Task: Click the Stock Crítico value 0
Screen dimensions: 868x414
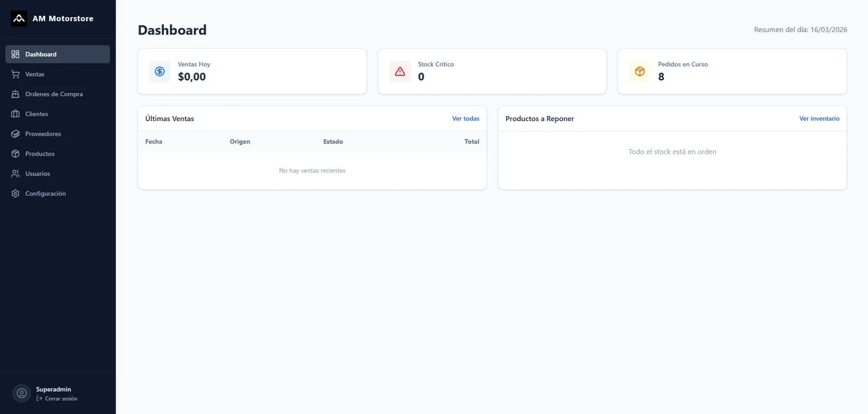Action: click(x=421, y=77)
